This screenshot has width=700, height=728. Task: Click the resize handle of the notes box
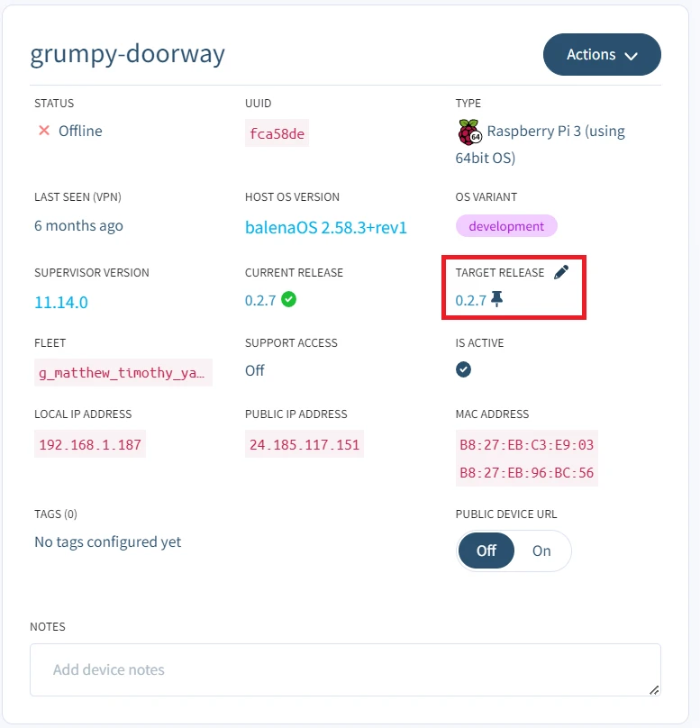[654, 689]
